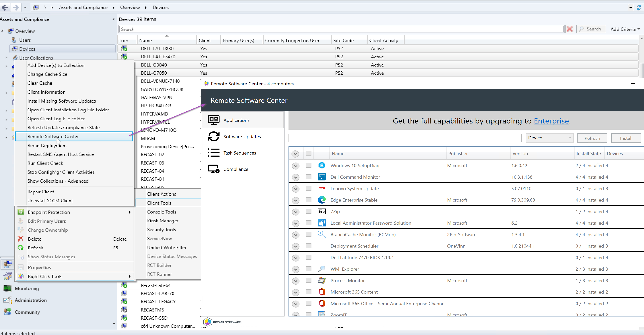Choose Repair Client menu entry

41,192
